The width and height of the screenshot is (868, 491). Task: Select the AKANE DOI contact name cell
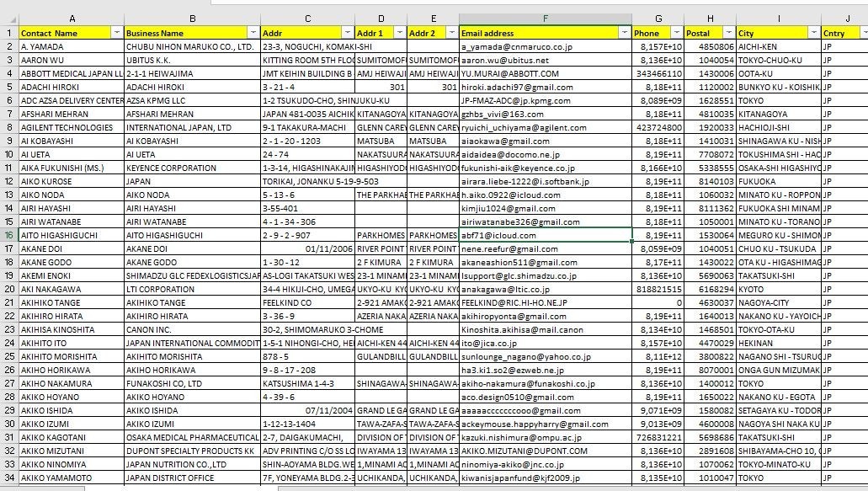click(72, 248)
